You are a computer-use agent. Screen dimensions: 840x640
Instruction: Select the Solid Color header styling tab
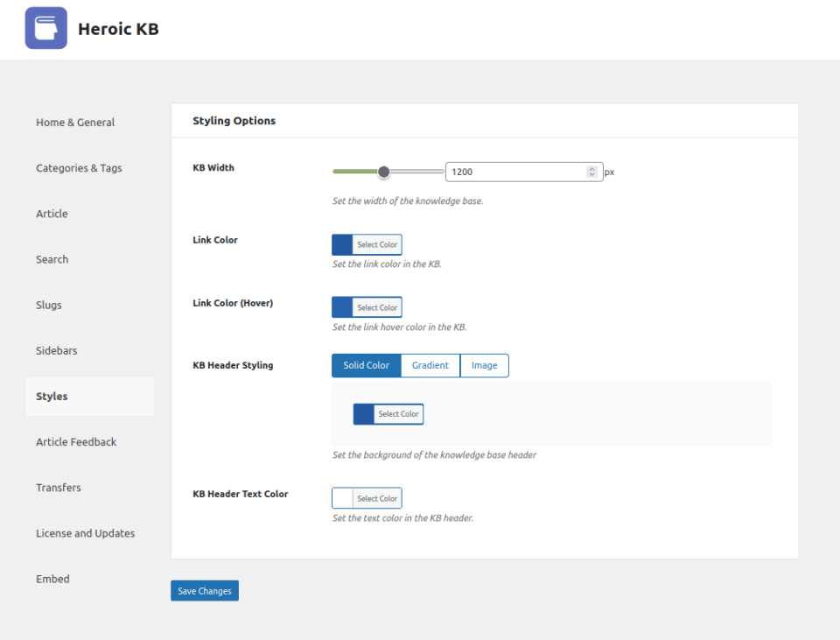pyautogui.click(x=366, y=365)
